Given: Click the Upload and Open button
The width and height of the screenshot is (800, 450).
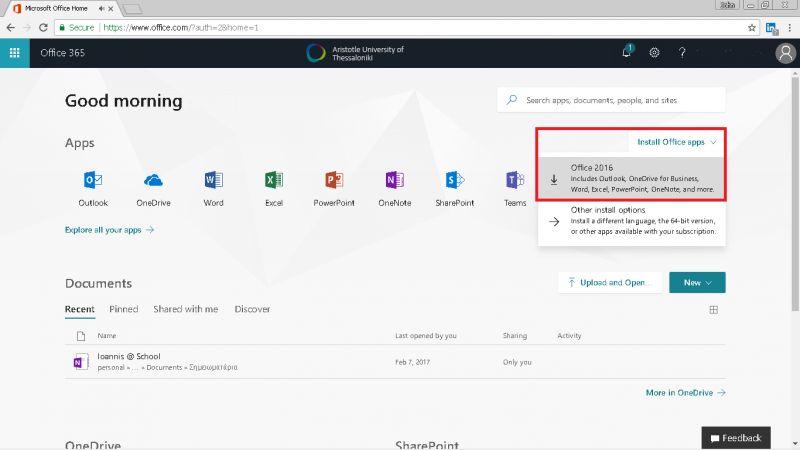Looking at the screenshot, I should [610, 283].
